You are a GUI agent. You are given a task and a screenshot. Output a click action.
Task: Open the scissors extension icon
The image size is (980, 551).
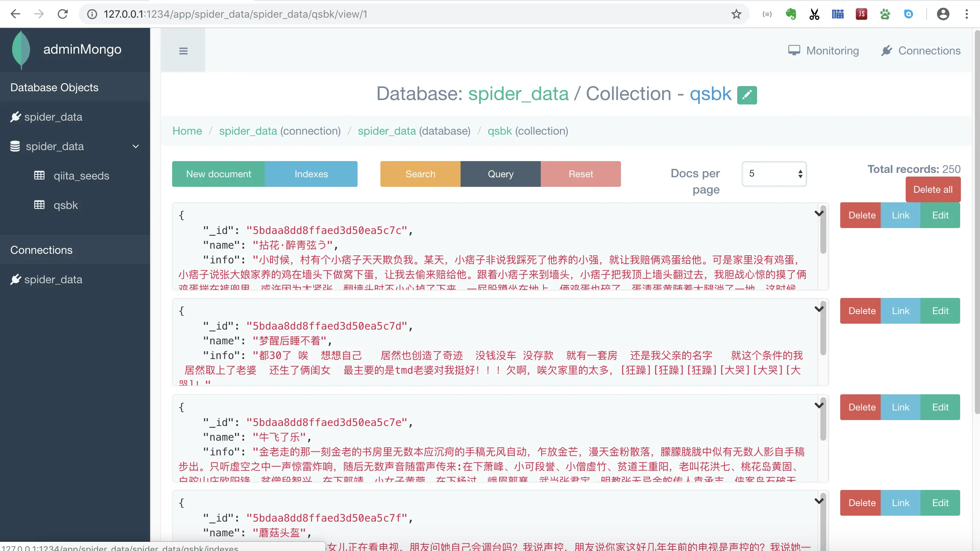[x=814, y=14]
